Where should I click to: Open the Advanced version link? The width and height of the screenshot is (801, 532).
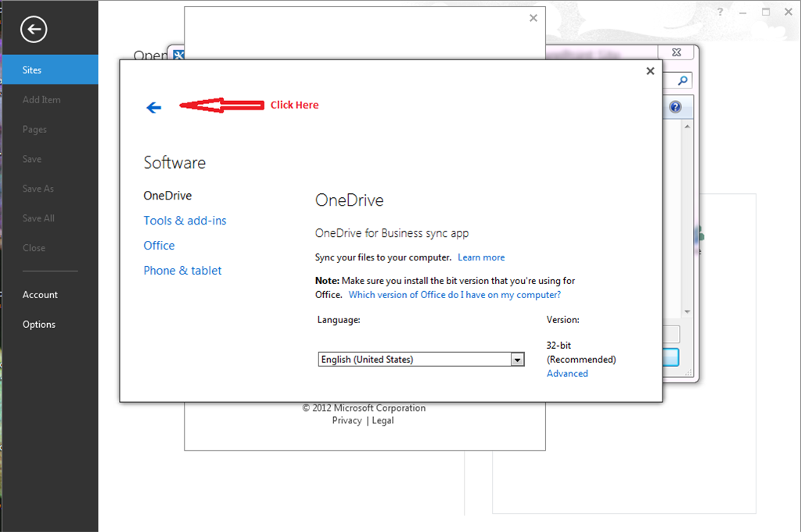point(567,374)
